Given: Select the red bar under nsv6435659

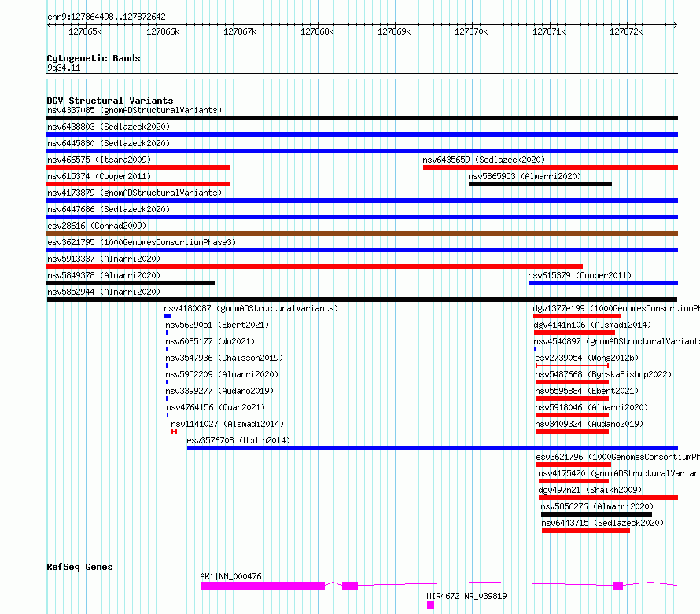Looking at the screenshot, I should tap(551, 167).
